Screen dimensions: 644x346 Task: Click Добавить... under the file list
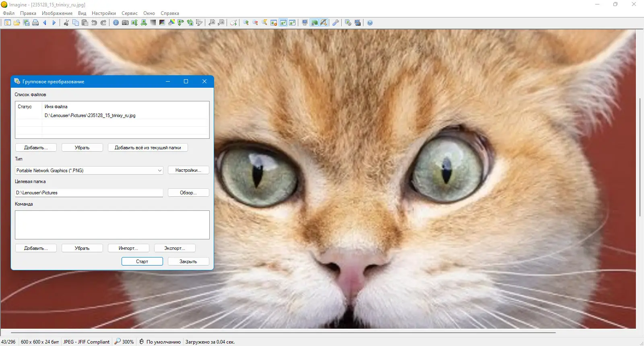pos(36,148)
